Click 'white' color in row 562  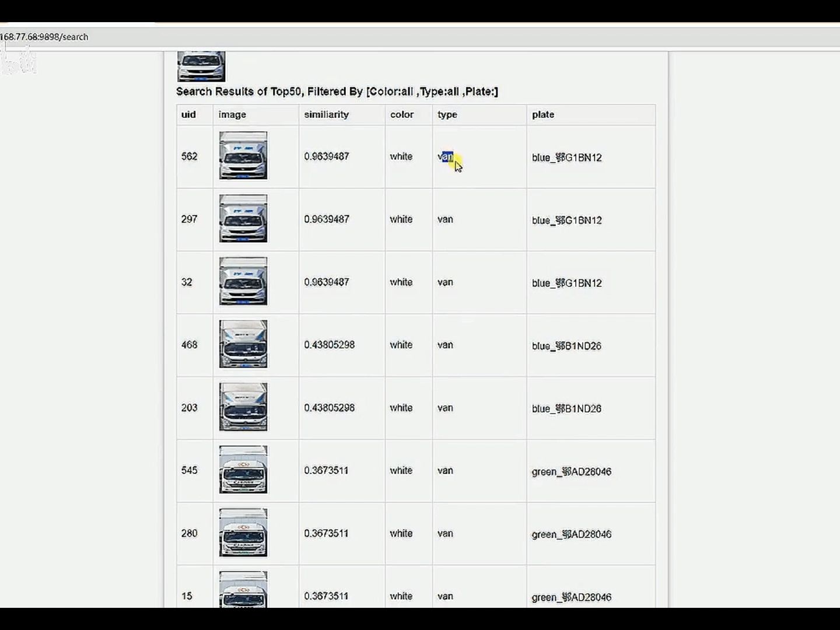401,156
